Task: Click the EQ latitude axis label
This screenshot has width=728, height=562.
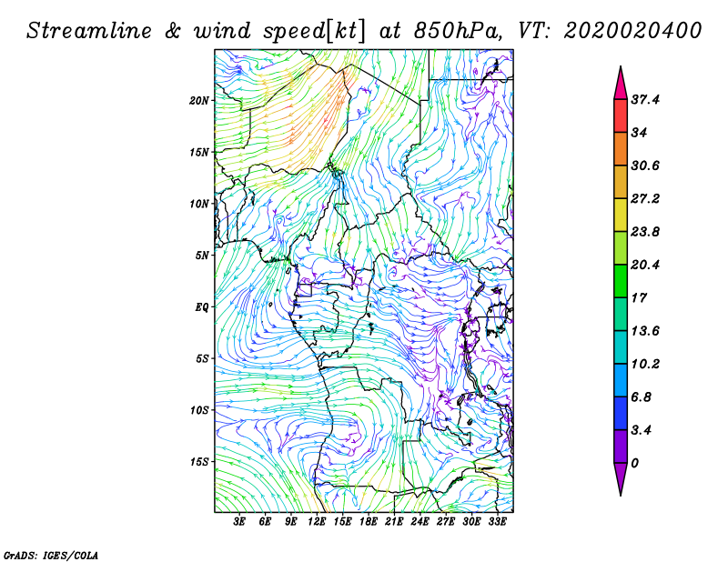Action: [x=204, y=307]
